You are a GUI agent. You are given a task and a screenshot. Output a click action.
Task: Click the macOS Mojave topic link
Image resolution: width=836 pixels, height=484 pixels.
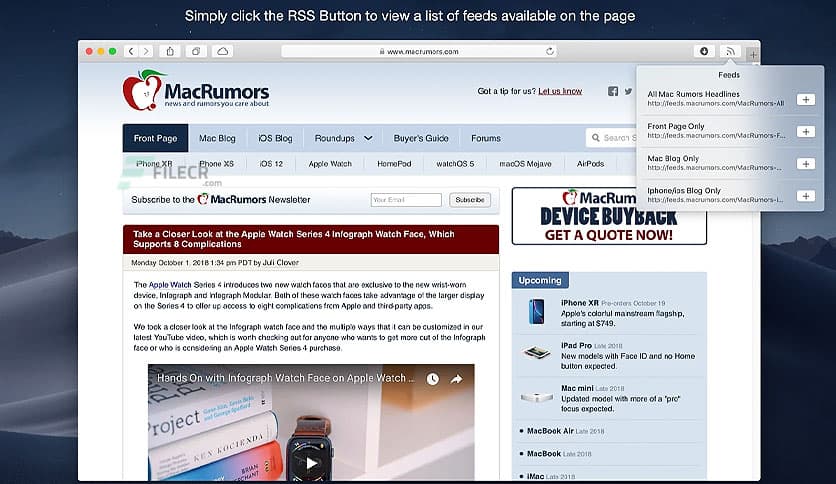coord(525,164)
